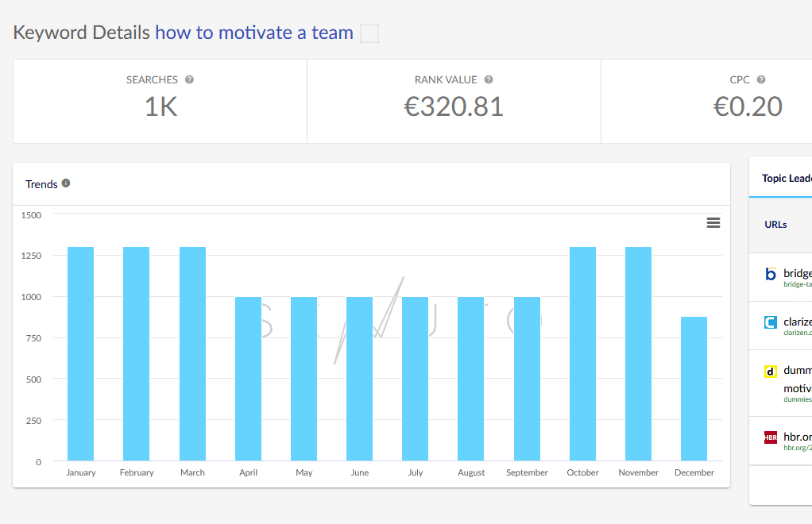Click the Clarizen site favicon
Image resolution: width=812 pixels, height=524 pixels.
pyautogui.click(x=771, y=322)
